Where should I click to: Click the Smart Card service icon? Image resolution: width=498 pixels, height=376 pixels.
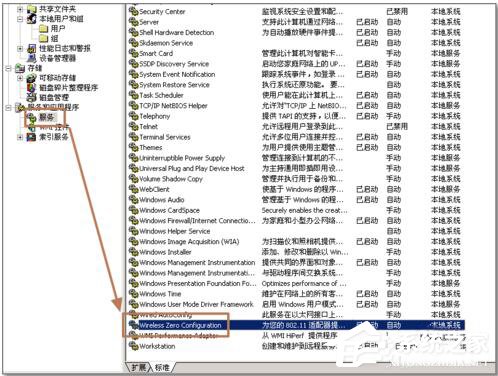(133, 53)
